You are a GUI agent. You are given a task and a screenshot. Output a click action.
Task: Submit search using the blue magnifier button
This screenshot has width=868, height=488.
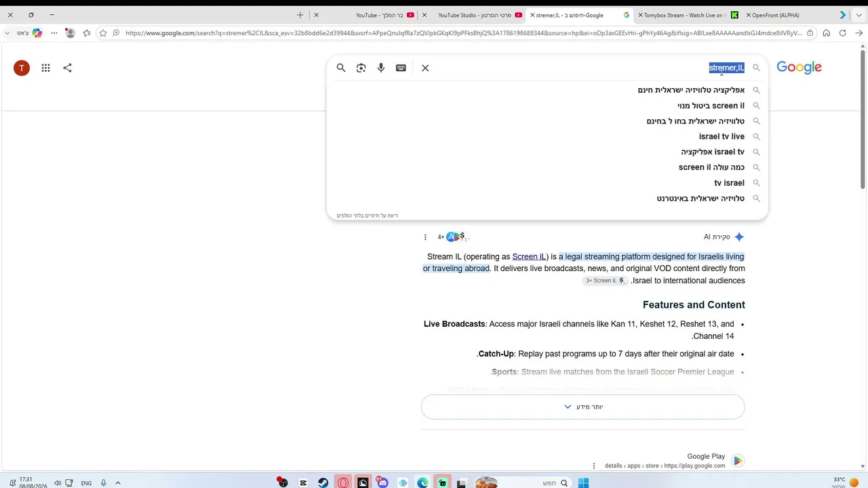click(x=341, y=68)
